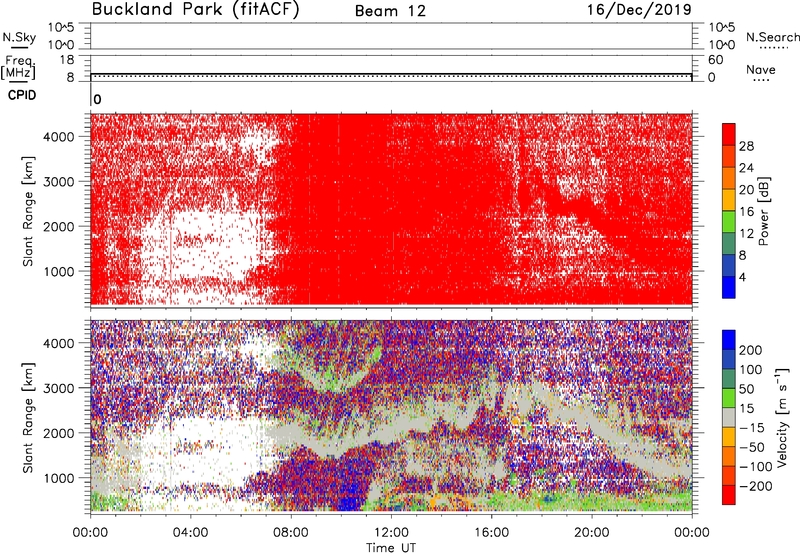Click the '4' power colorbar label
The height and width of the screenshot is (554, 800).
click(742, 277)
